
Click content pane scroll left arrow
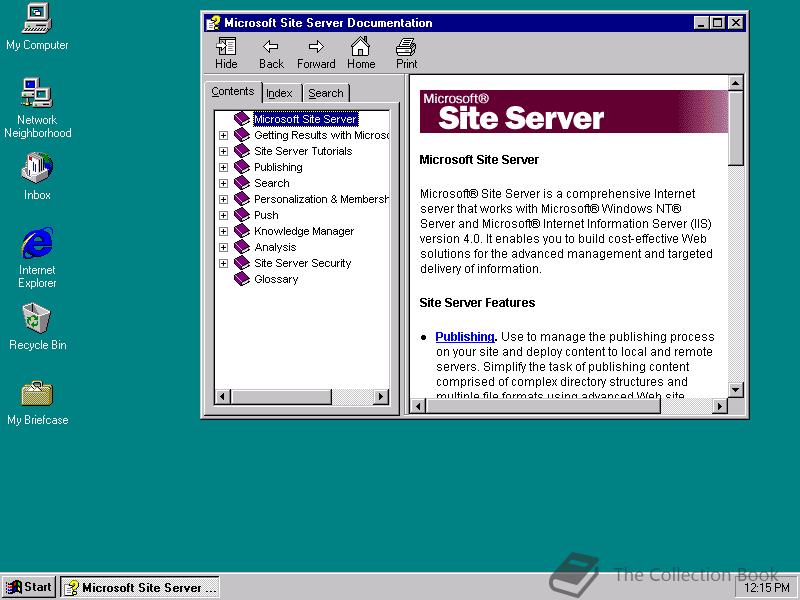click(x=418, y=406)
